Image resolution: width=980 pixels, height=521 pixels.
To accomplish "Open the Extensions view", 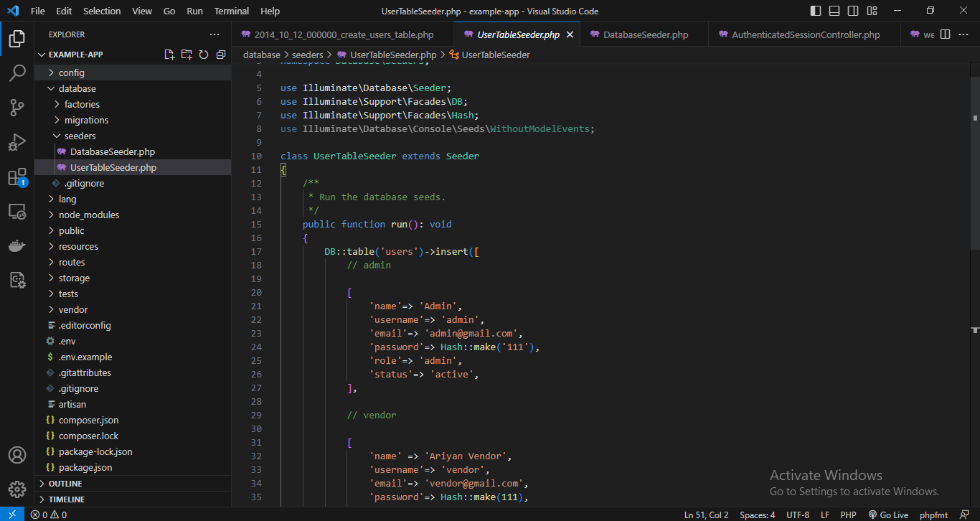I will pos(17,177).
